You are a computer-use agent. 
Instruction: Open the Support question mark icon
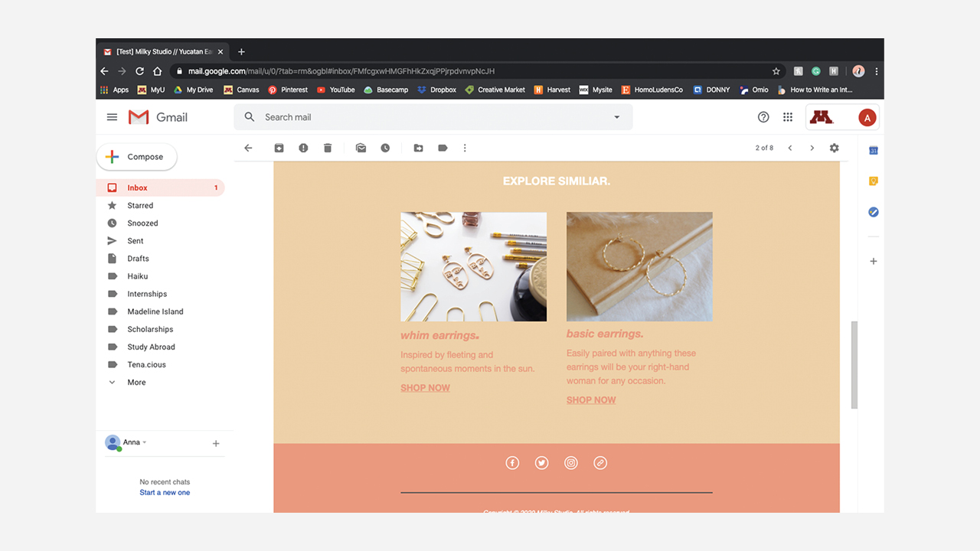(x=763, y=117)
